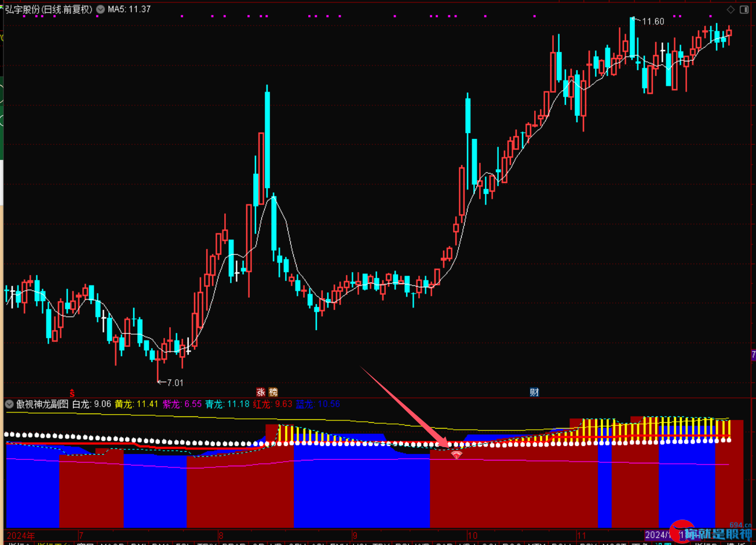Click the 2024年 label on time axis

click(x=21, y=535)
